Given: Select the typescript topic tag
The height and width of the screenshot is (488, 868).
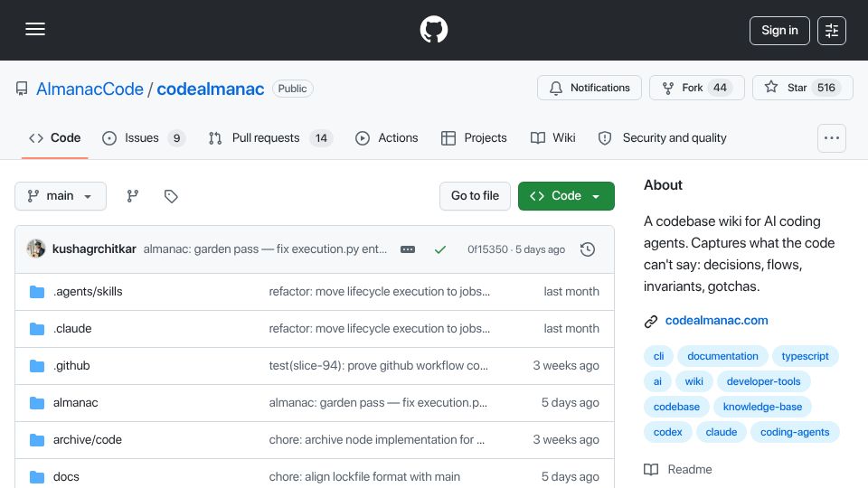Looking at the screenshot, I should [x=805, y=356].
